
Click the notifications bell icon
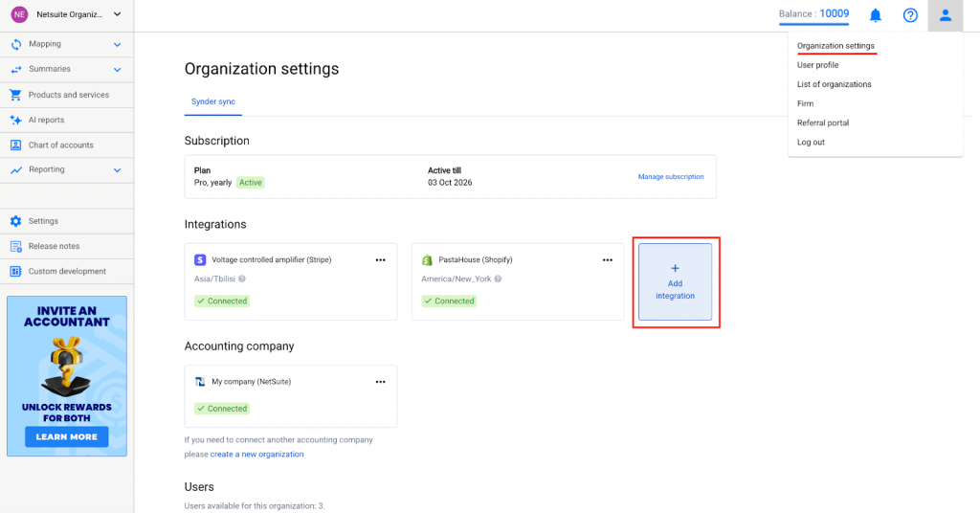pyautogui.click(x=875, y=15)
